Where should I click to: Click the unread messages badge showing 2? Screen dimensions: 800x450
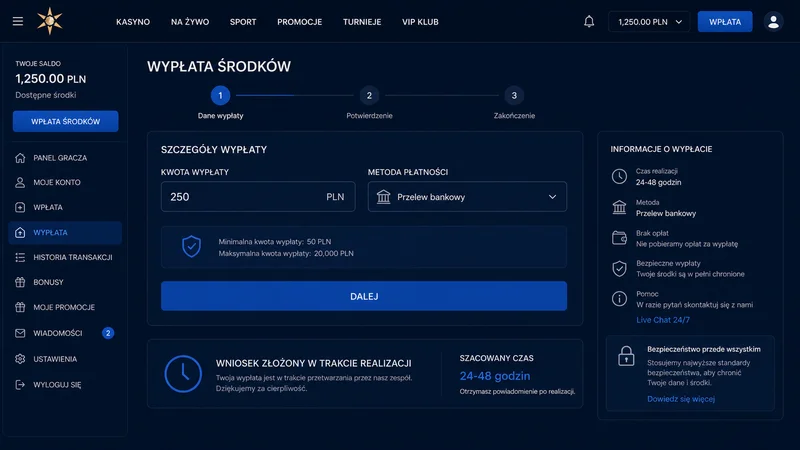click(x=108, y=333)
